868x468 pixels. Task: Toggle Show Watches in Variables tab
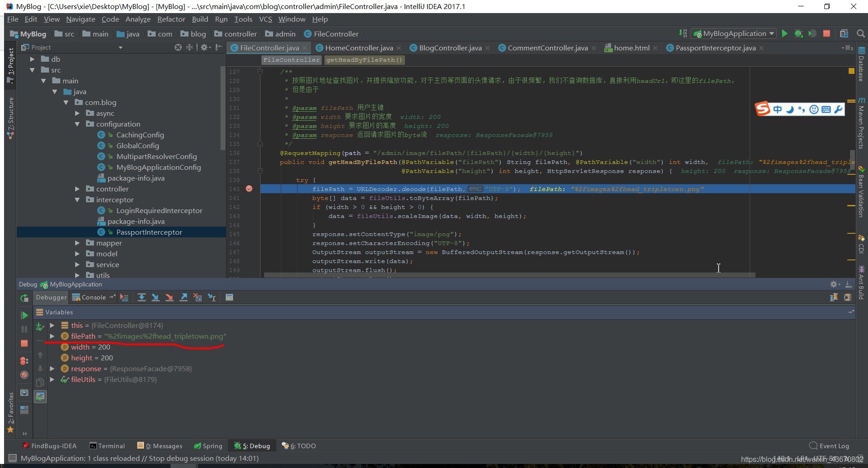[40, 396]
